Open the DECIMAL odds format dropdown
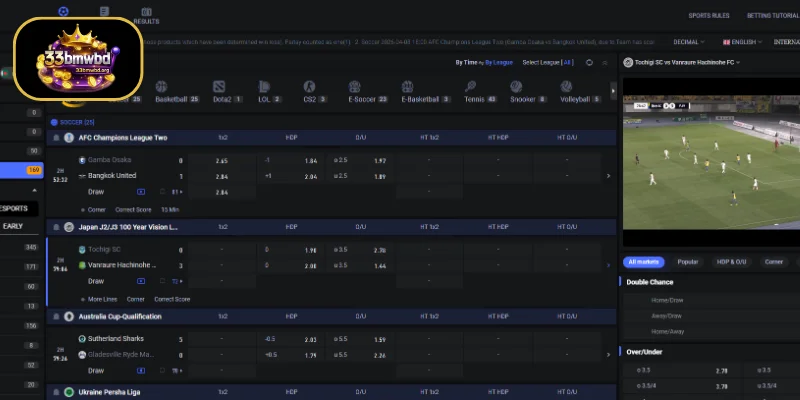The height and width of the screenshot is (400, 800). coord(689,42)
